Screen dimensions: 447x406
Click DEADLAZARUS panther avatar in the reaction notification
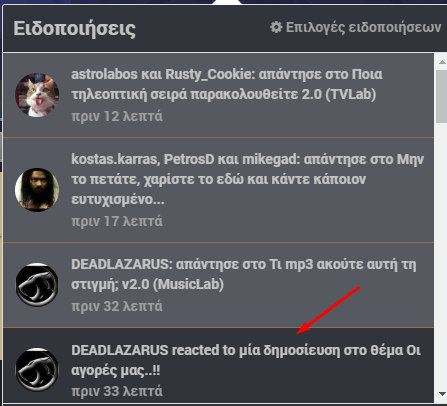tap(37, 370)
